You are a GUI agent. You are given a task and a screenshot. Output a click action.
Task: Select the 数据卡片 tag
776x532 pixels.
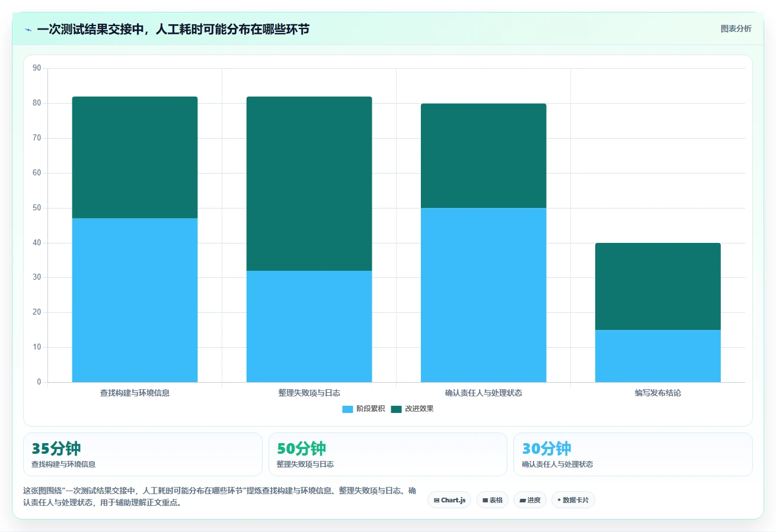pyautogui.click(x=573, y=500)
